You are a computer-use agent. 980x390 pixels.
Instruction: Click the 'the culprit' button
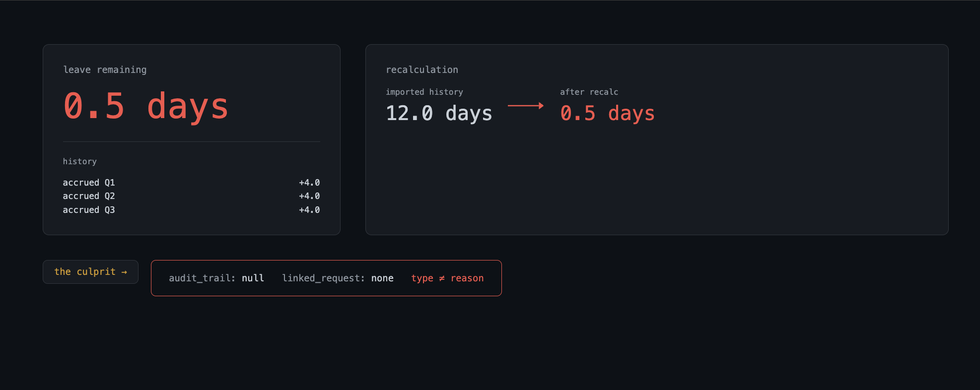point(90,272)
